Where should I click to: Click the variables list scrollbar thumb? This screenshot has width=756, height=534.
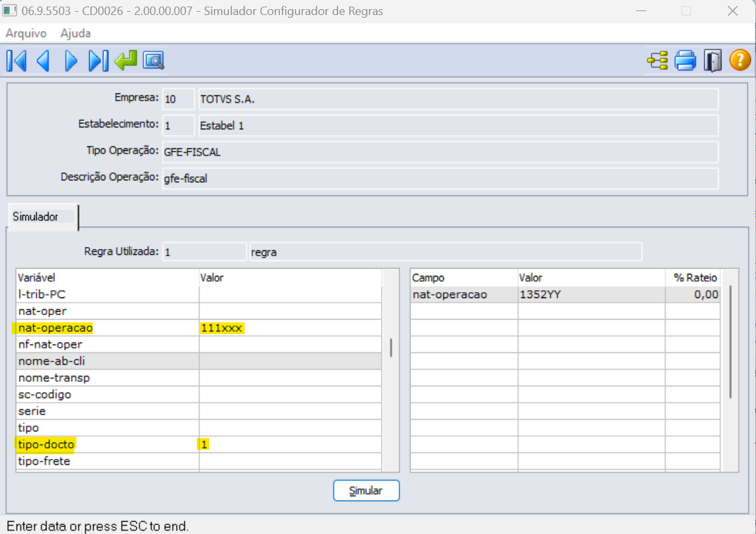(x=391, y=348)
